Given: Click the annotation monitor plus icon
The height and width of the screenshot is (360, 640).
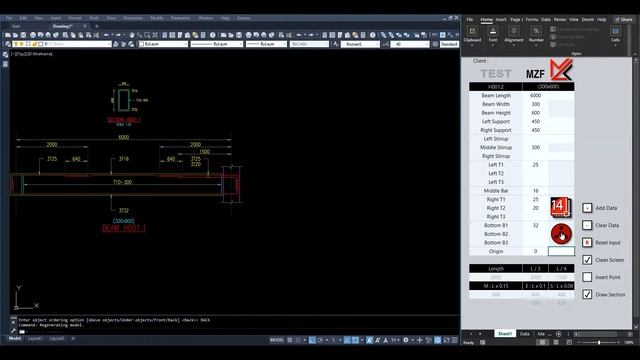Looking at the screenshot, I should 420,340.
